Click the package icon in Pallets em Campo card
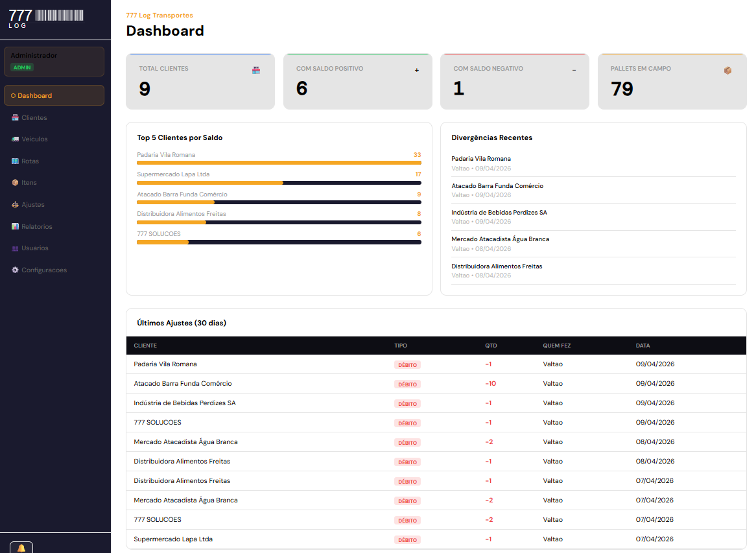Image resolution: width=756 pixels, height=553 pixels. (727, 70)
